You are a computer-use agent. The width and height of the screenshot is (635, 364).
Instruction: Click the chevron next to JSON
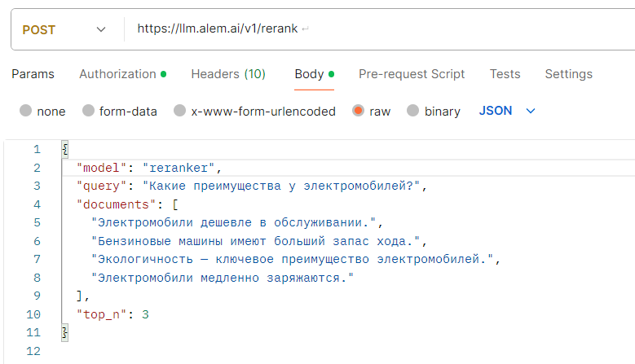pos(531,111)
